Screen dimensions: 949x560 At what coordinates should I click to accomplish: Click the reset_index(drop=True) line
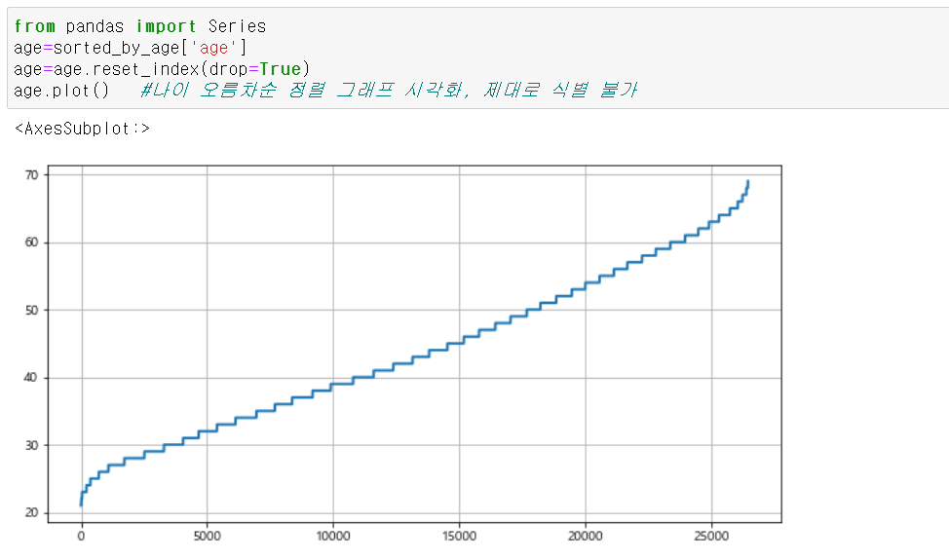point(162,69)
